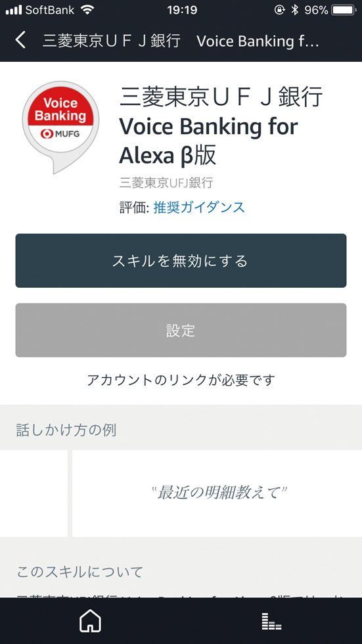Open the 推奨ガイダンス rating link
This screenshot has height=644, width=362.
click(x=199, y=208)
